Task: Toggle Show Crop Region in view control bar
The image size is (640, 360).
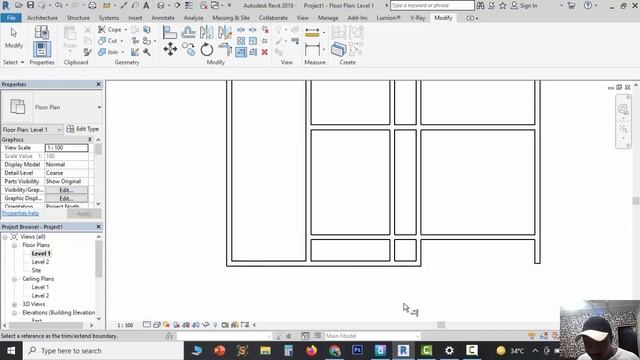Action: click(196, 325)
